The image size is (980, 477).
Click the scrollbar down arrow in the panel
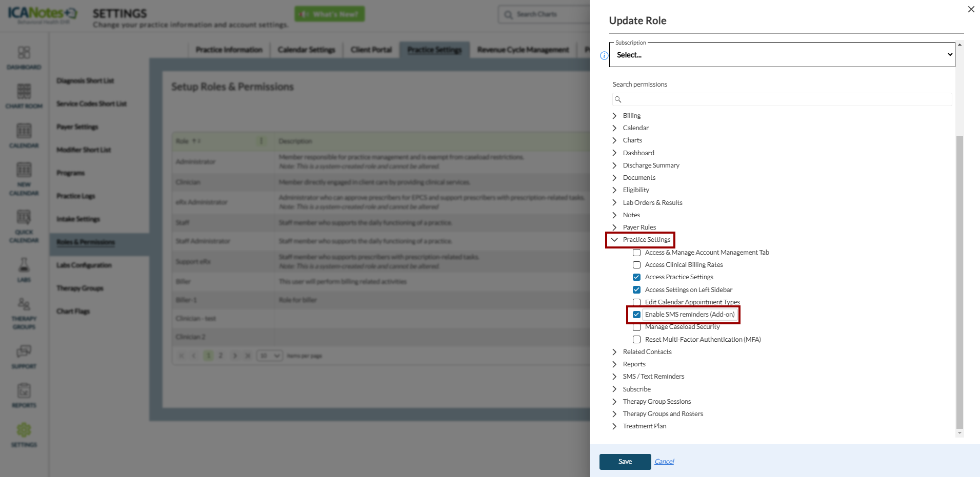pos(960,433)
